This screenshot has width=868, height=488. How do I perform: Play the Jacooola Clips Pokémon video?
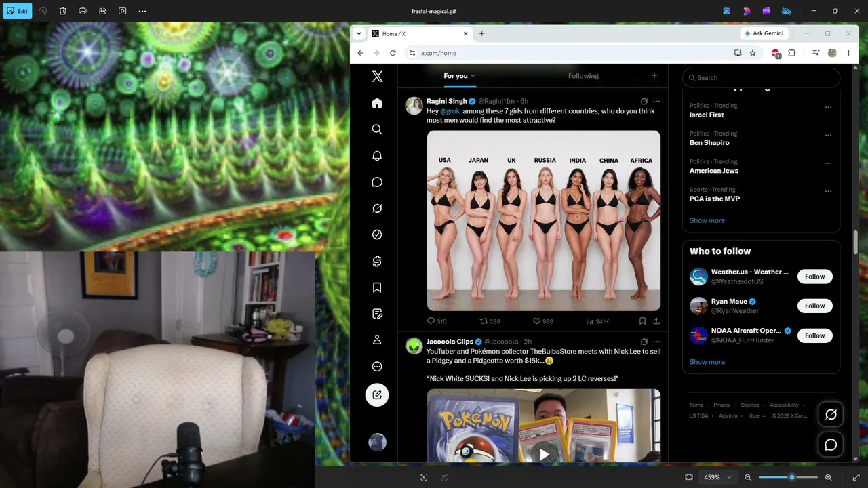click(x=544, y=454)
